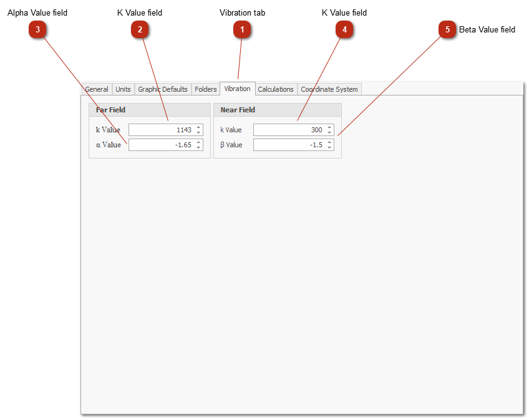This screenshot has height=420, width=529.
Task: Switch to the Units tab
Action: pos(123,89)
